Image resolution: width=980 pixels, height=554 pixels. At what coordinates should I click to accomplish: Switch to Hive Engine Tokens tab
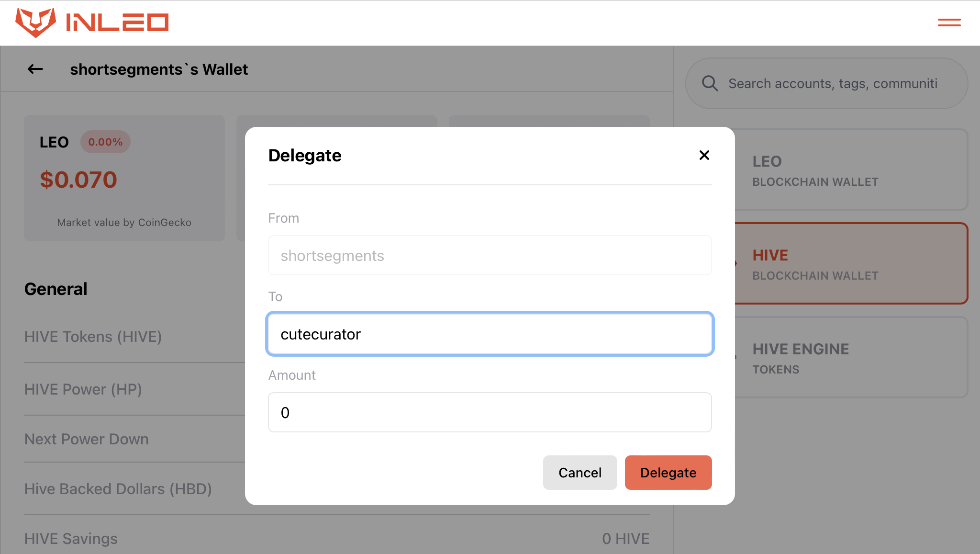tap(851, 357)
